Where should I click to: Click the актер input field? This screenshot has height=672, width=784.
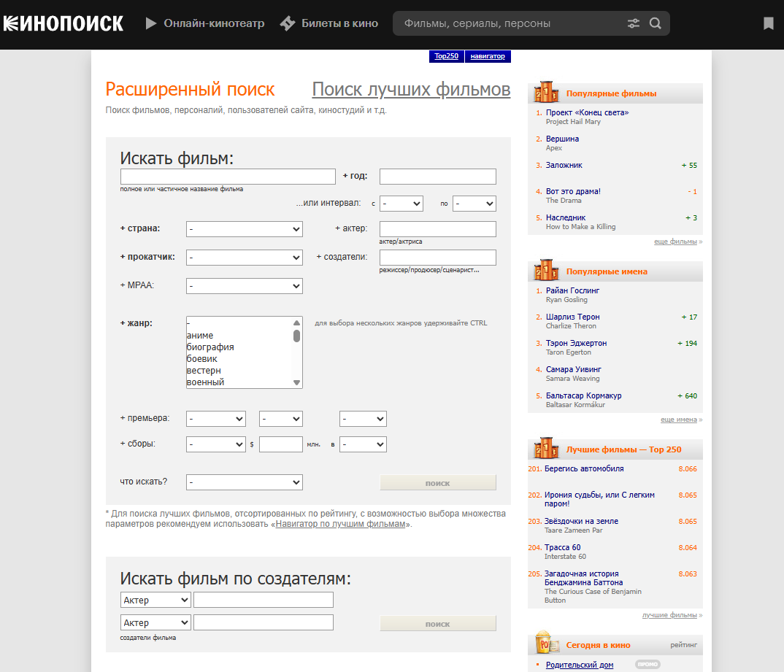438,229
